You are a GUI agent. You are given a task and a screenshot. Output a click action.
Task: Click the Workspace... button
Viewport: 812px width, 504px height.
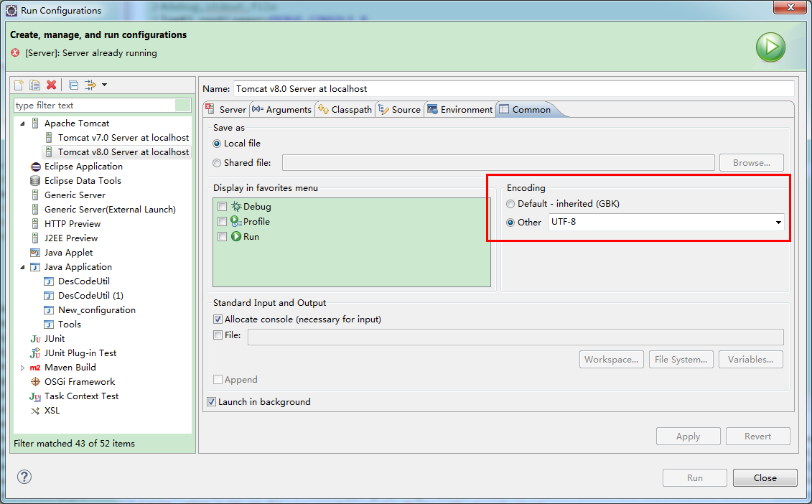pyautogui.click(x=612, y=360)
